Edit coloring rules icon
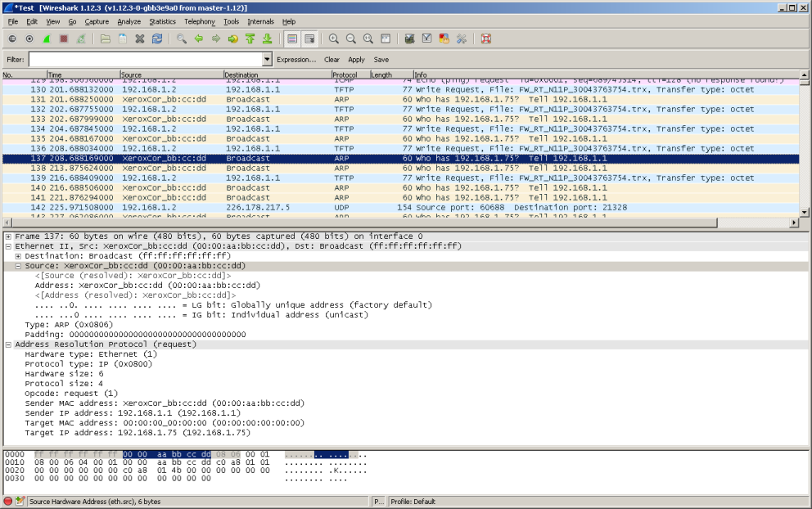Image resolution: width=812 pixels, height=509 pixels. tap(444, 38)
